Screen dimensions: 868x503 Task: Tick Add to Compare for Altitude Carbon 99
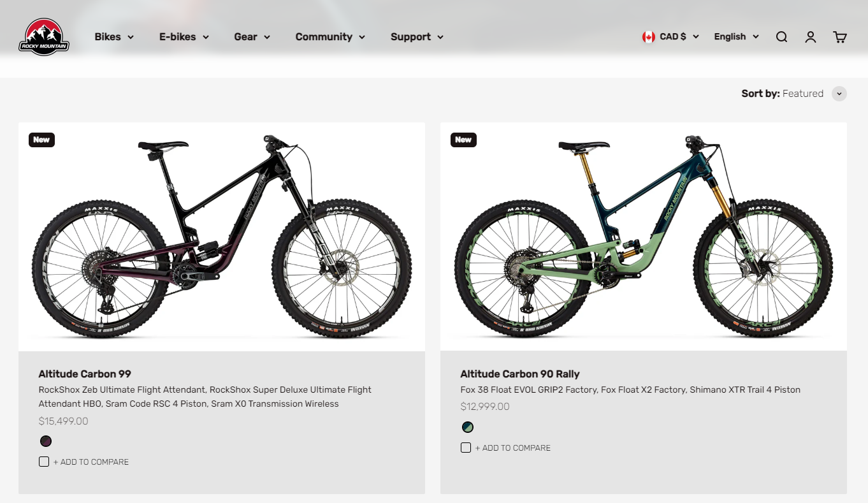point(44,462)
